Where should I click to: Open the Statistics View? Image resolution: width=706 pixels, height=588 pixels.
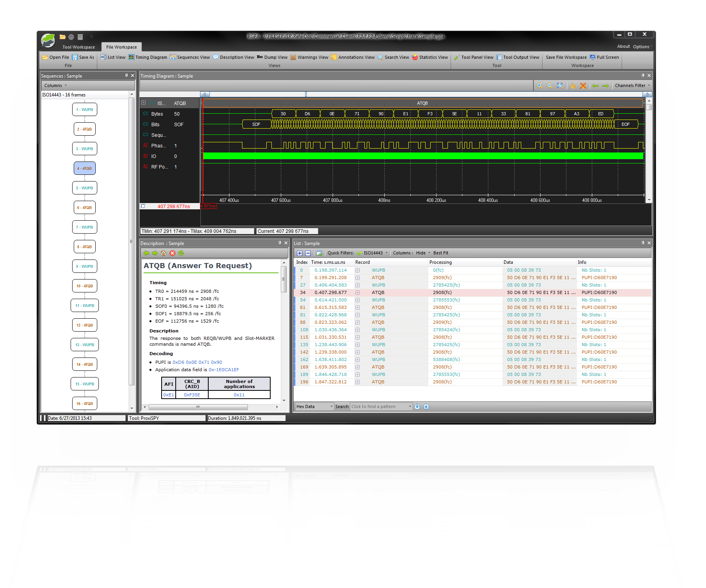(x=430, y=57)
